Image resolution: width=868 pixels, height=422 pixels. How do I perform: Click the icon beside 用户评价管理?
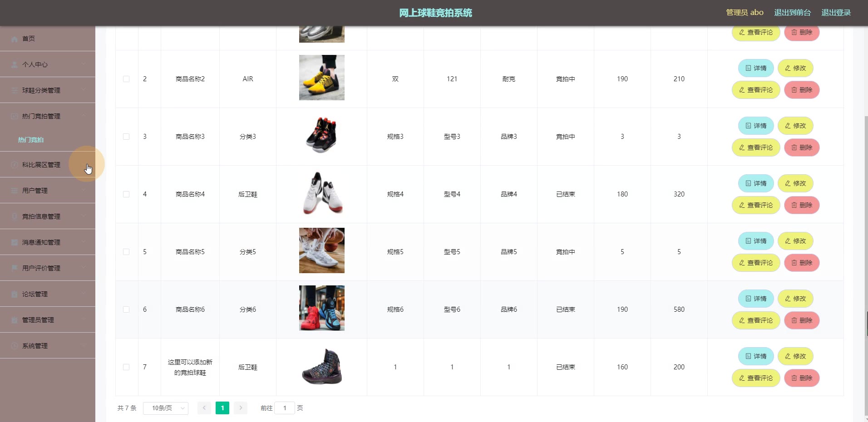pos(15,269)
